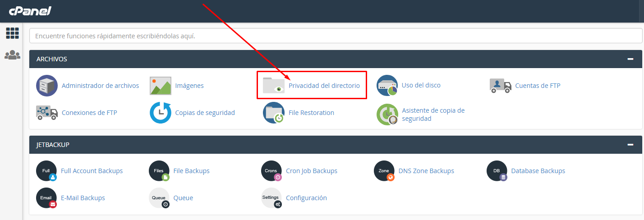The image size is (644, 220).
Task: Open the apps grid in sidebar
Action: tap(12, 33)
